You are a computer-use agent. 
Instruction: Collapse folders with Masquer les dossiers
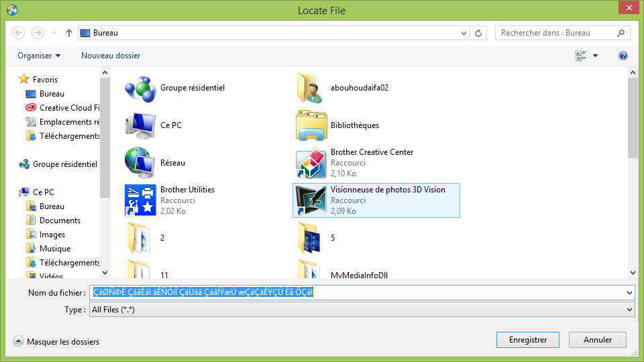(x=56, y=342)
